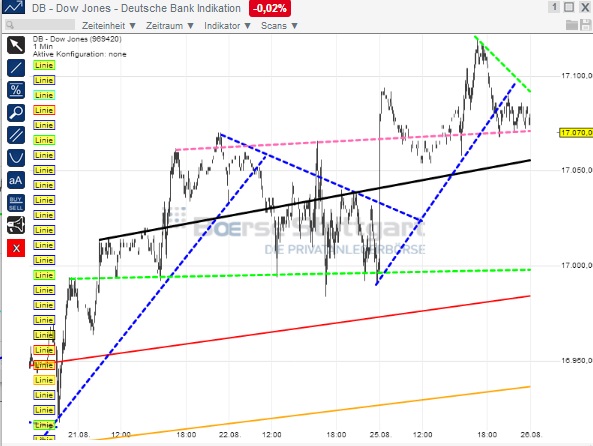Image resolution: width=593 pixels, height=446 pixels.
Task: Maximize the chart window
Action: [x=569, y=7]
